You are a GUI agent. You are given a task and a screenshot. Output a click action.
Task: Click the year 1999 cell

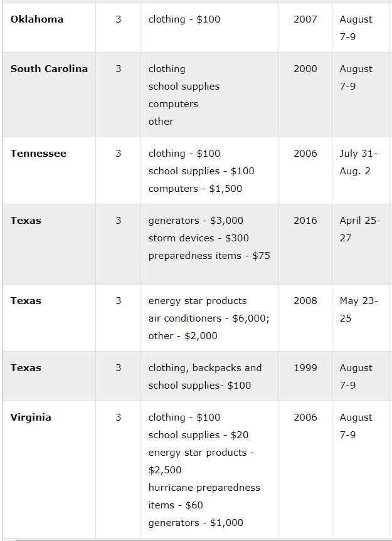pos(305,368)
